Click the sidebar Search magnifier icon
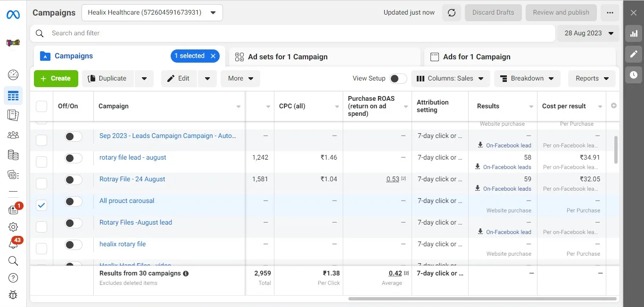The height and width of the screenshot is (307, 644). point(13,261)
